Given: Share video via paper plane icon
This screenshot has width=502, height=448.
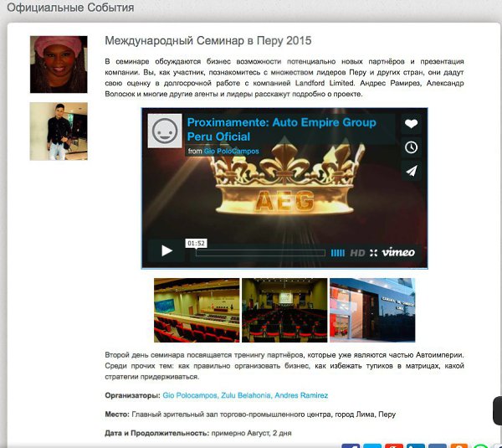Looking at the screenshot, I should pyautogui.click(x=411, y=171).
